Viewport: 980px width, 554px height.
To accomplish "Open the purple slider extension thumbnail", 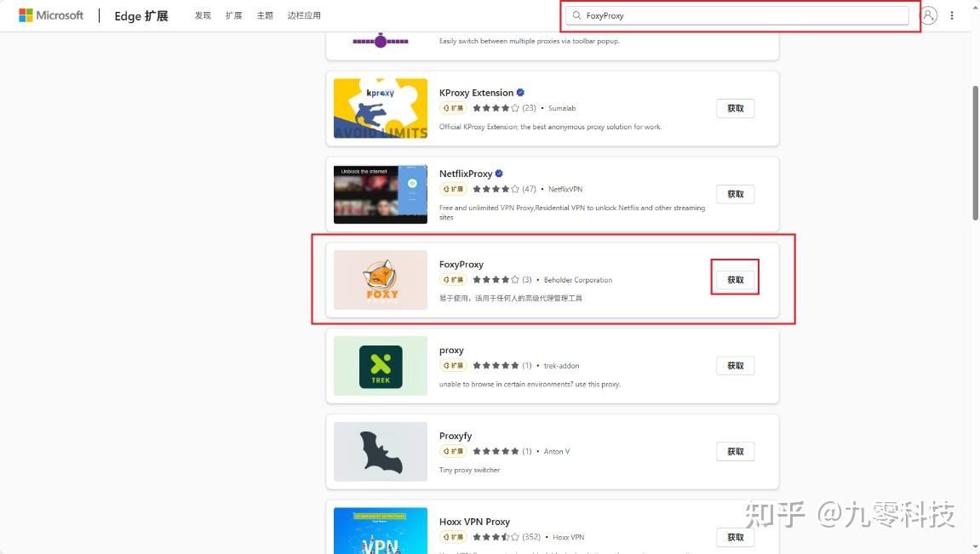I will pyautogui.click(x=381, y=41).
